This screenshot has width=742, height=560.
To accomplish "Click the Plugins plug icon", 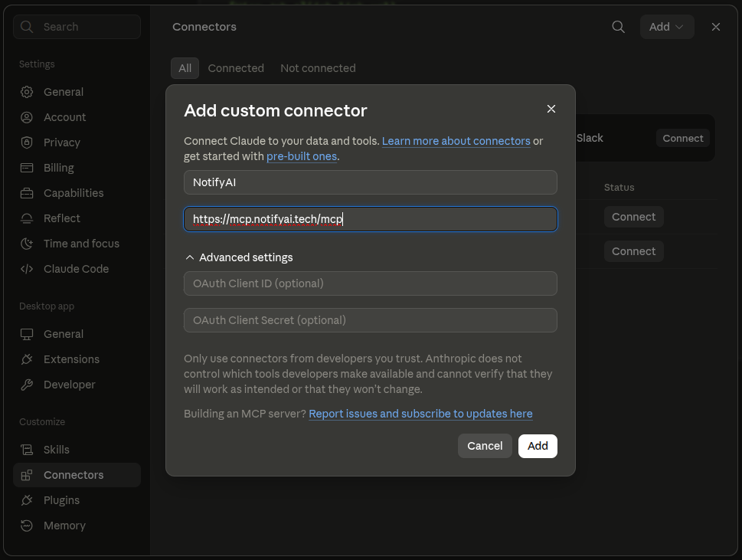I will [x=27, y=500].
